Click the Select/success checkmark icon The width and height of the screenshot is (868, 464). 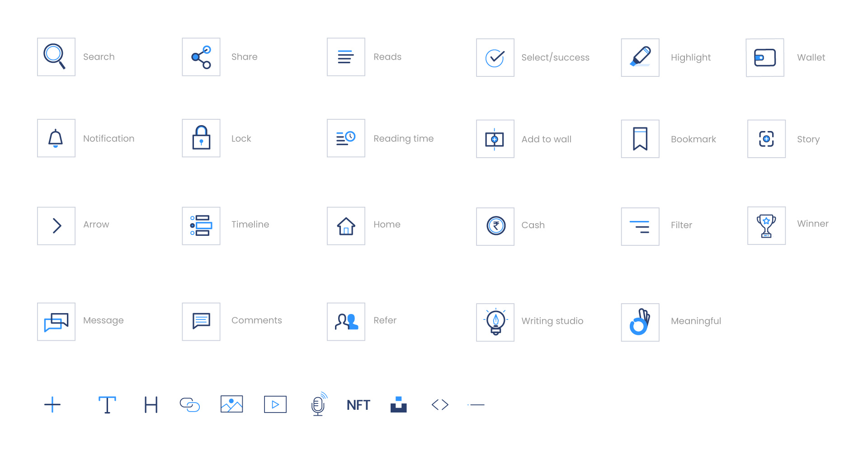495,58
